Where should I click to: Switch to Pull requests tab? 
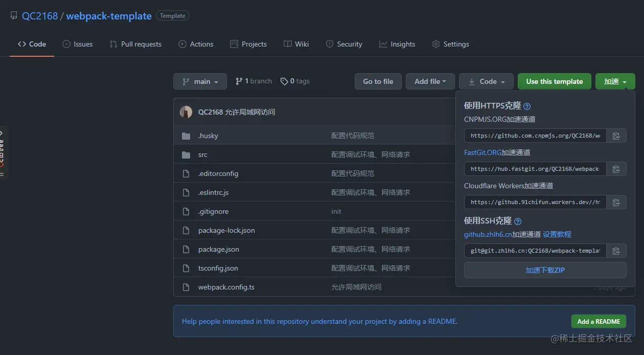pos(135,44)
